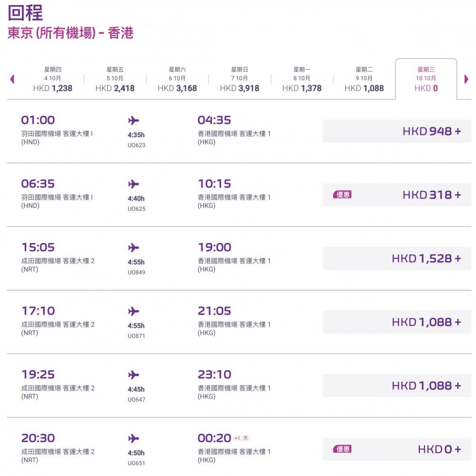The width and height of the screenshot is (476, 476).
Task: Select Friday 5 Oct HKD 2,418 tab
Action: pyautogui.click(x=115, y=79)
